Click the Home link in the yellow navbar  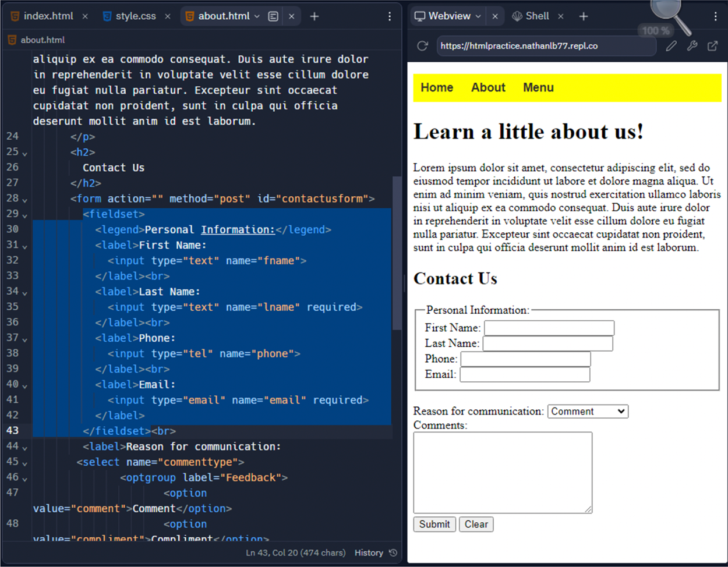point(437,87)
